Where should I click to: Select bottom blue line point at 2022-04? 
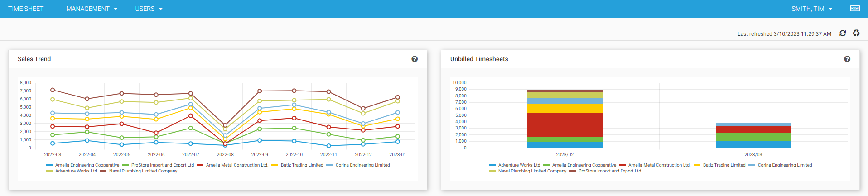87,141
